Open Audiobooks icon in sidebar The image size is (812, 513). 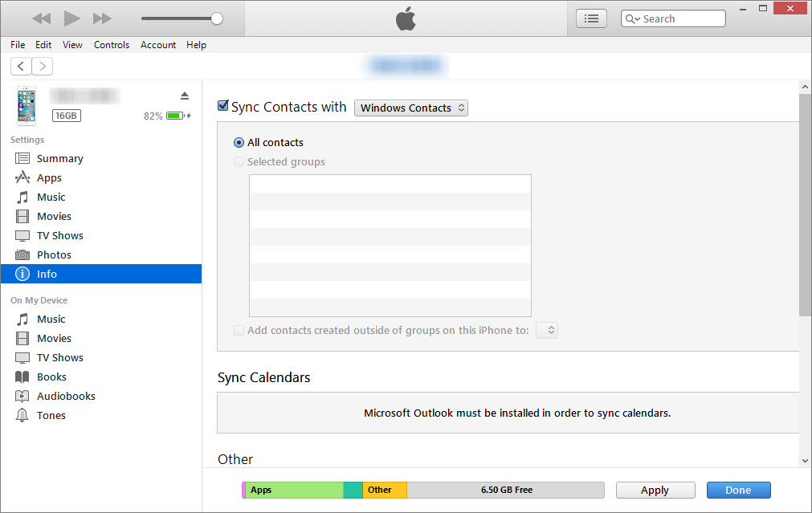22,397
